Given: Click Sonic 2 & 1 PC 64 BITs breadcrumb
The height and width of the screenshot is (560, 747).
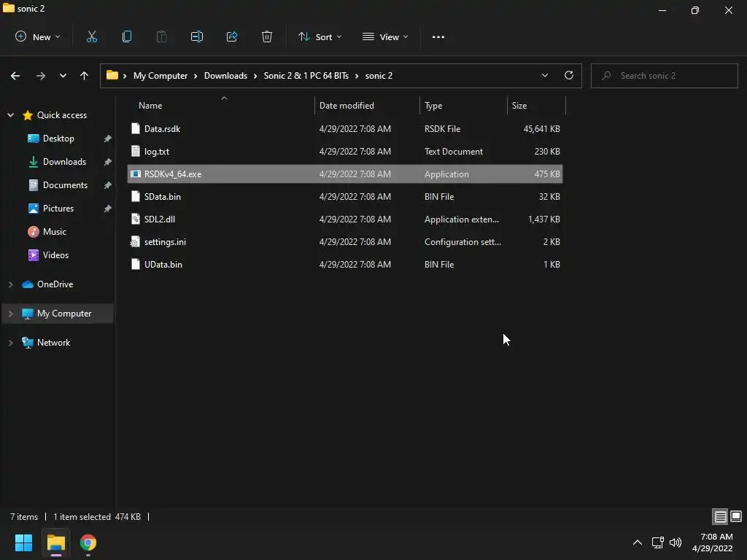Looking at the screenshot, I should 306,76.
